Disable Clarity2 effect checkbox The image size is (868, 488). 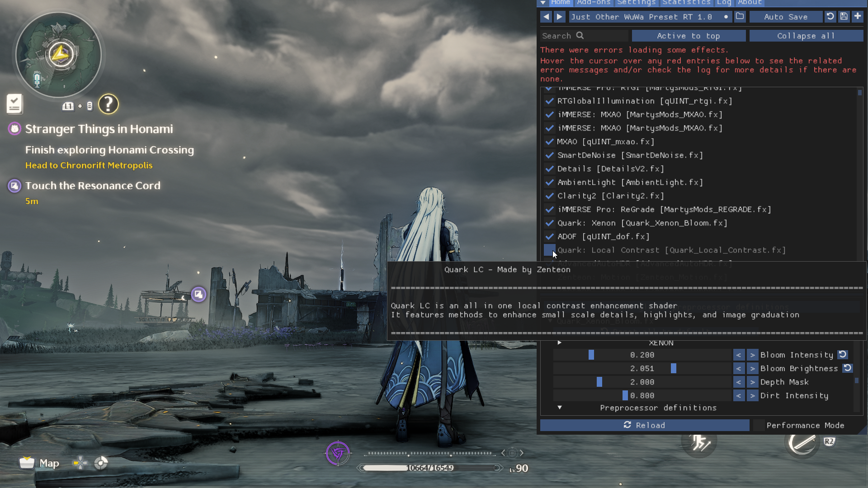pyautogui.click(x=549, y=196)
